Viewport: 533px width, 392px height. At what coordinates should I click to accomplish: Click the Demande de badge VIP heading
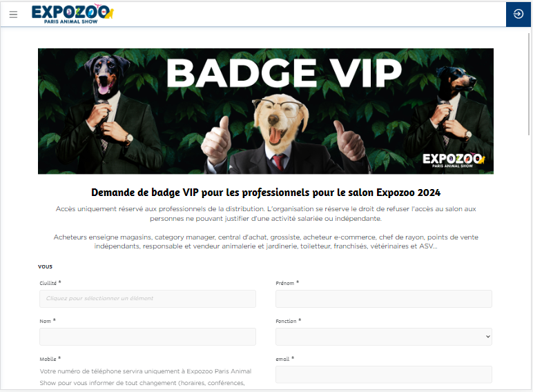[x=266, y=193]
